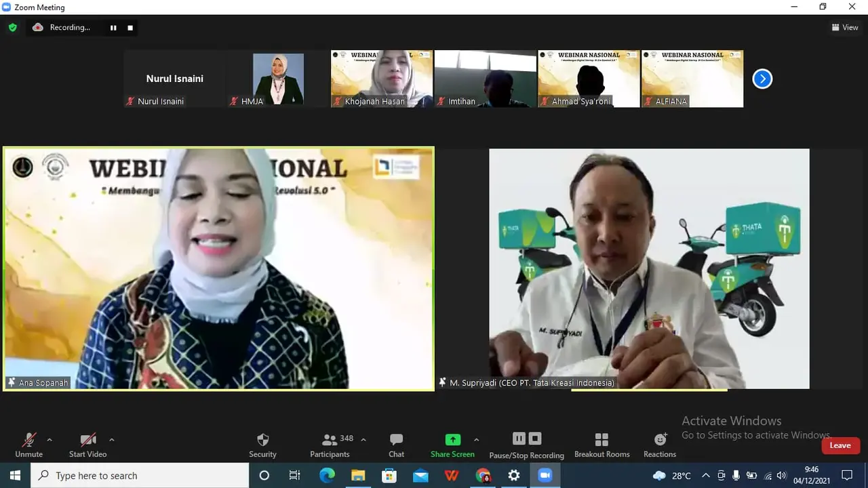Click the taskbar search box

[x=140, y=475]
